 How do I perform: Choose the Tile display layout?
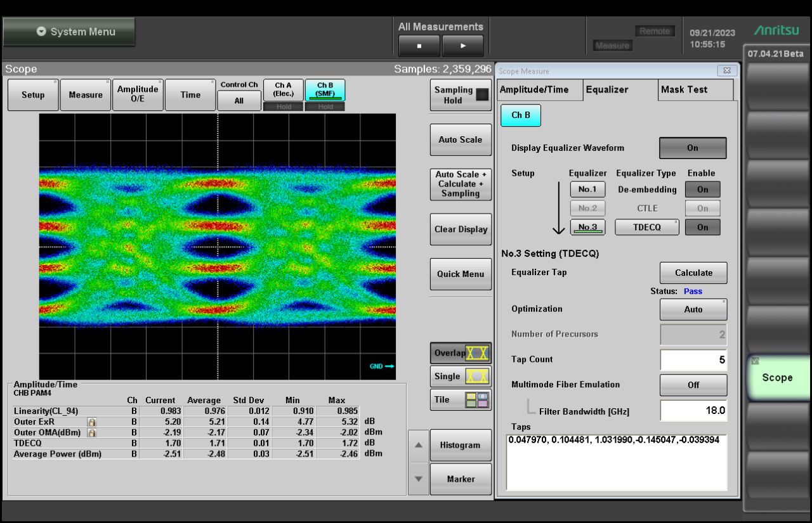(x=461, y=400)
